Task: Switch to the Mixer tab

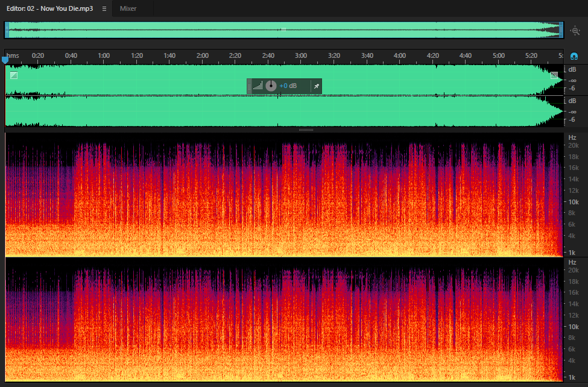Action: tap(128, 8)
